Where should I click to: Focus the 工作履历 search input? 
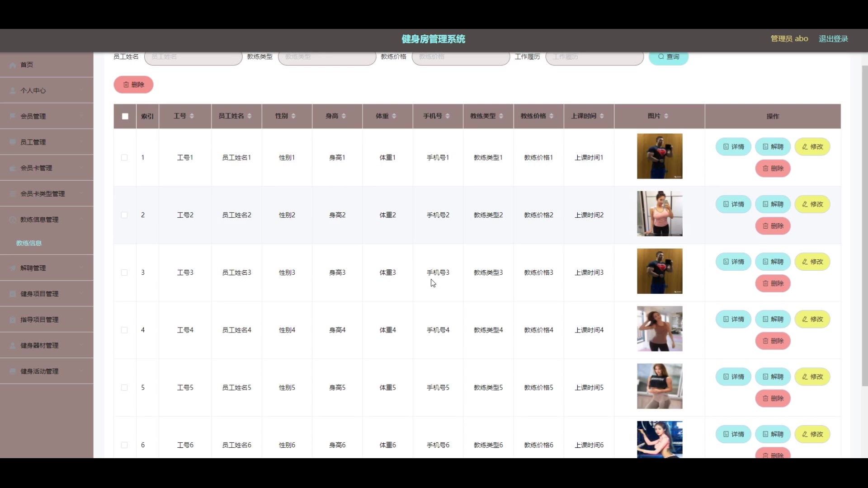[595, 57]
